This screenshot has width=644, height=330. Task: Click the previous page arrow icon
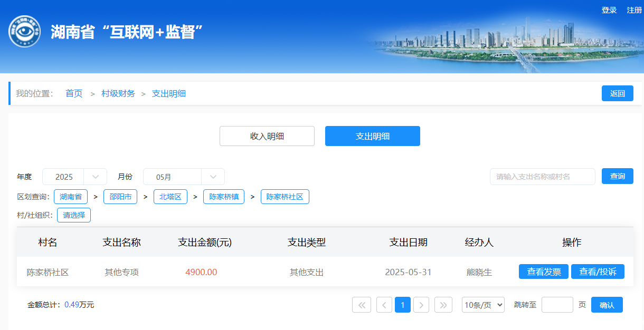(384, 305)
